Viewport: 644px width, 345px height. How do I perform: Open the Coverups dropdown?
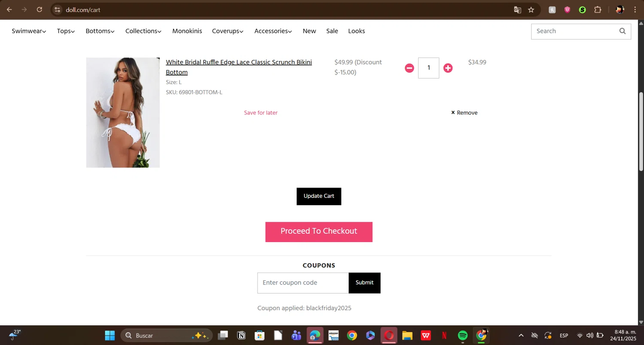[x=228, y=31]
